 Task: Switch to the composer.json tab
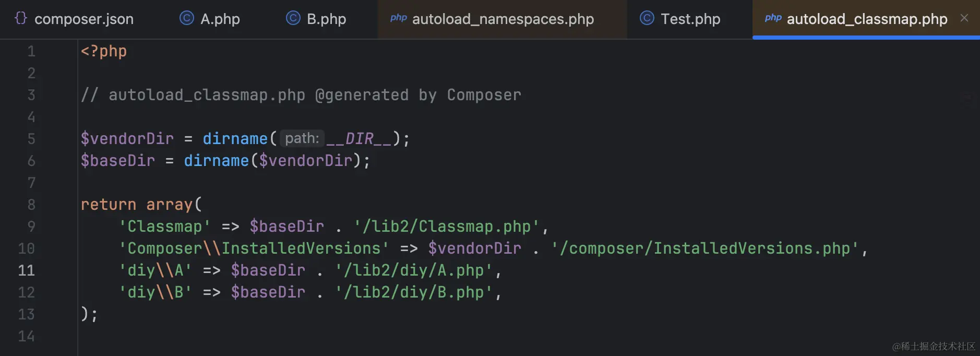pos(83,19)
